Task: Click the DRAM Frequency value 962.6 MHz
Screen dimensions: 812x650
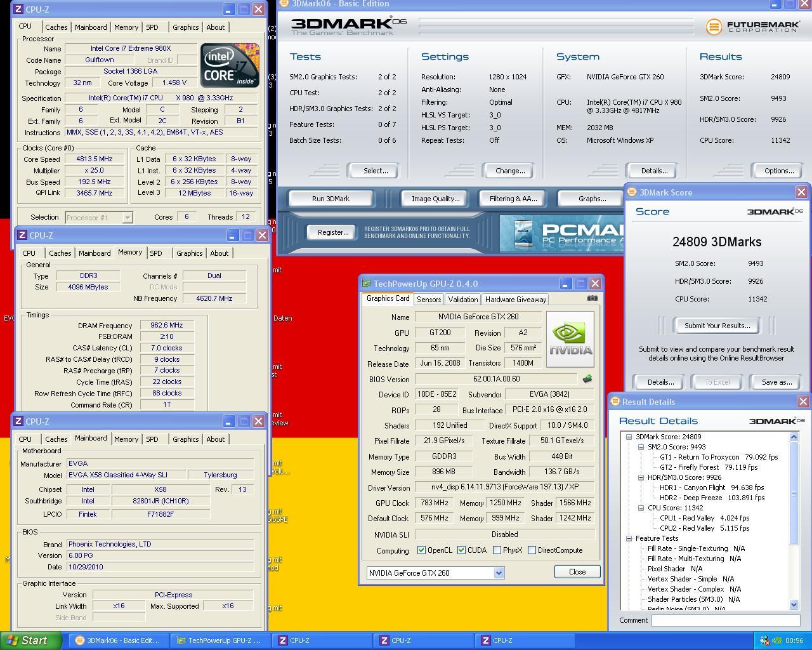Action: pos(167,326)
